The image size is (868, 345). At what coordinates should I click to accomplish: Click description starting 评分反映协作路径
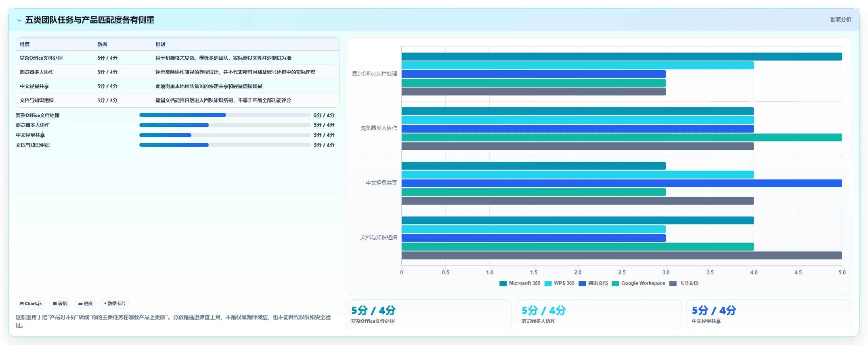click(x=235, y=72)
